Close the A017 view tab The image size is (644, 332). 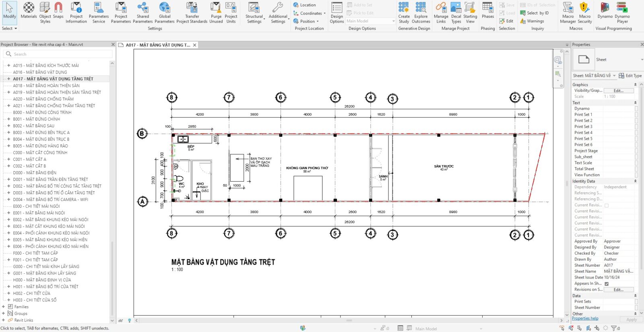pyautogui.click(x=195, y=45)
